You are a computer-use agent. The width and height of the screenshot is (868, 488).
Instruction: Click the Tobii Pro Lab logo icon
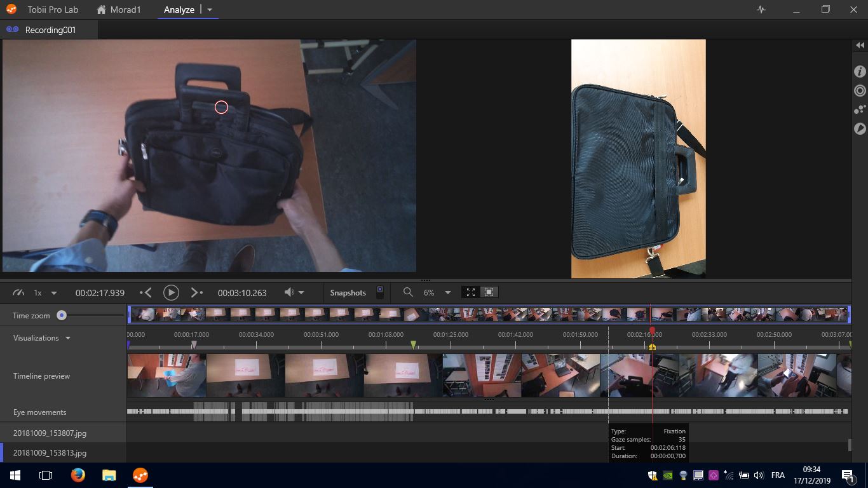point(11,10)
